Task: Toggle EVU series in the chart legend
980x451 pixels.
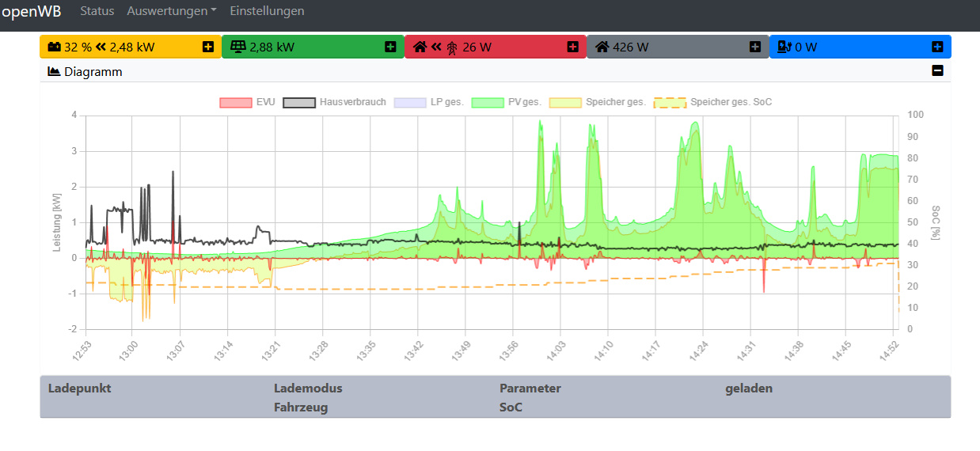Action: [247, 102]
